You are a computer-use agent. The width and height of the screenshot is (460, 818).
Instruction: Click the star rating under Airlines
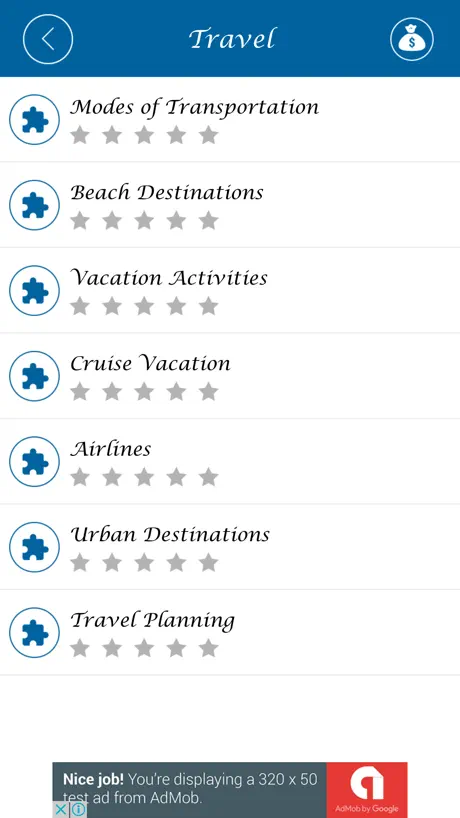144,477
